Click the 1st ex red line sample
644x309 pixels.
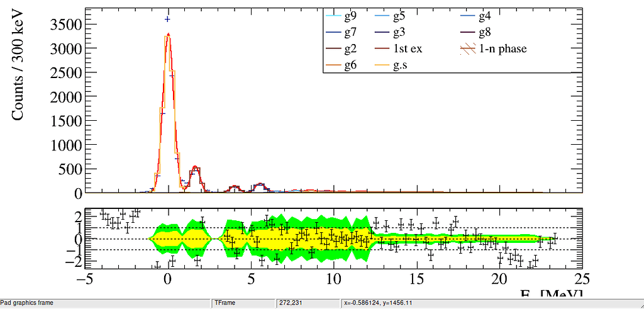click(379, 48)
